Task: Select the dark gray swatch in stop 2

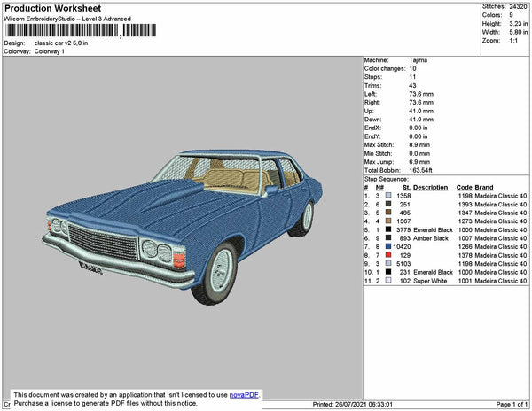Action: [x=388, y=205]
